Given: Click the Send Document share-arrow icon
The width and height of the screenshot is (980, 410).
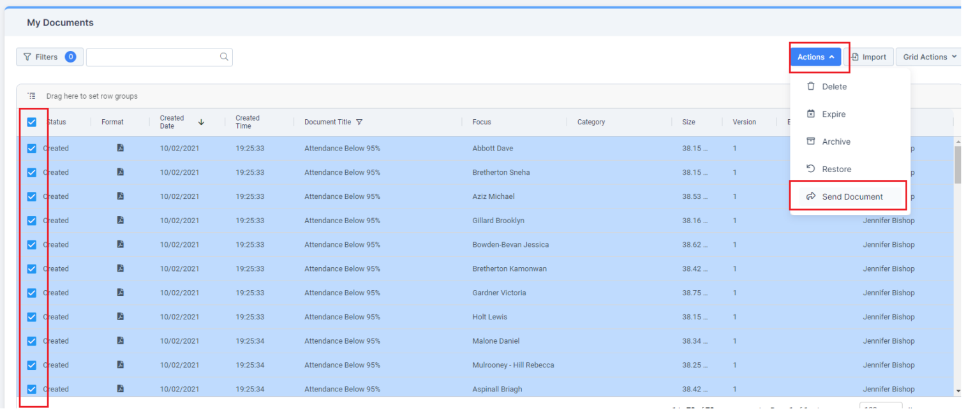Looking at the screenshot, I should (812, 196).
